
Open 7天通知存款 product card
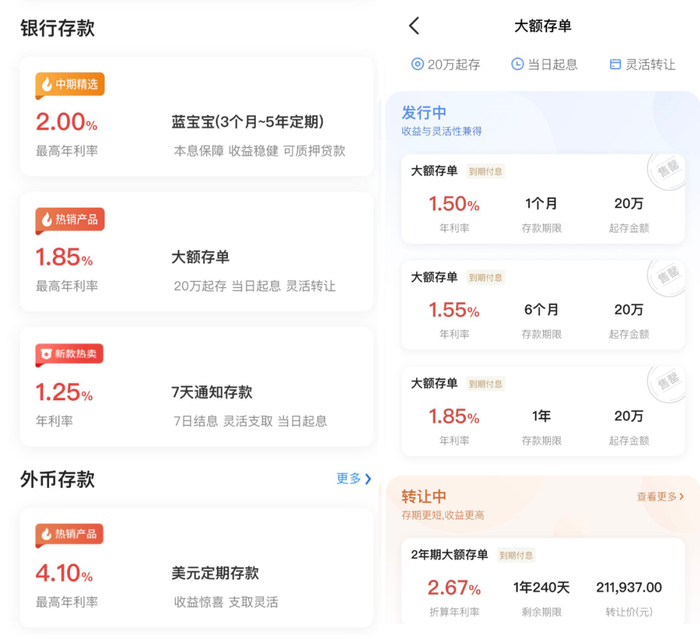[x=196, y=389]
